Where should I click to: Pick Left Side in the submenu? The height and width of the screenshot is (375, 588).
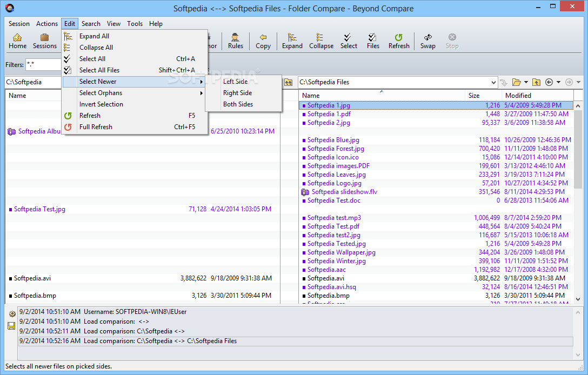(x=244, y=82)
